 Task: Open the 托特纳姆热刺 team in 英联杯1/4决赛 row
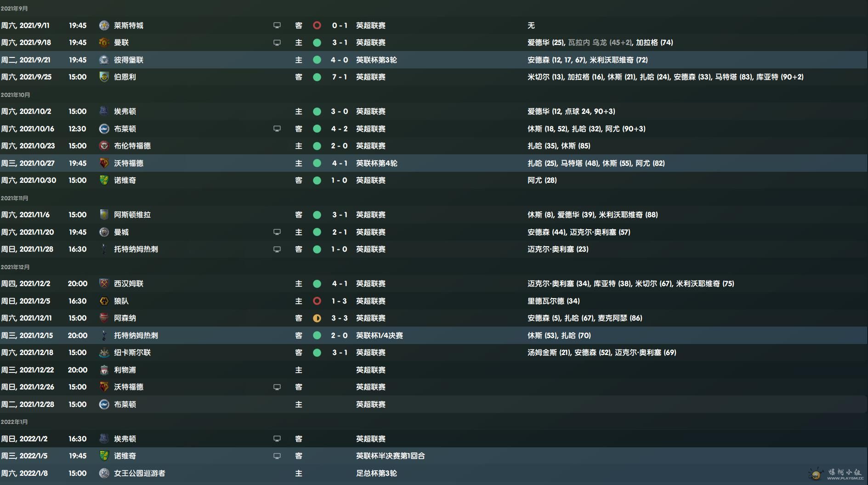136,335
